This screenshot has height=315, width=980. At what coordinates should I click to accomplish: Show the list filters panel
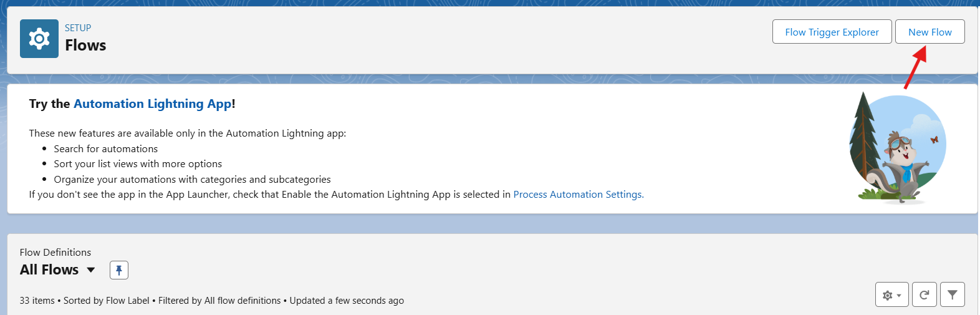[953, 294]
